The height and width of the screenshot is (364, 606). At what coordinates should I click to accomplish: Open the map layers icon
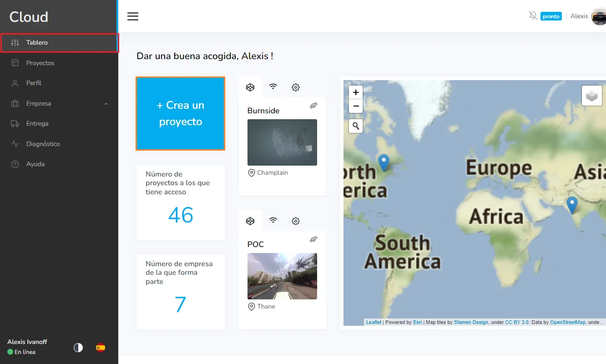coord(591,96)
